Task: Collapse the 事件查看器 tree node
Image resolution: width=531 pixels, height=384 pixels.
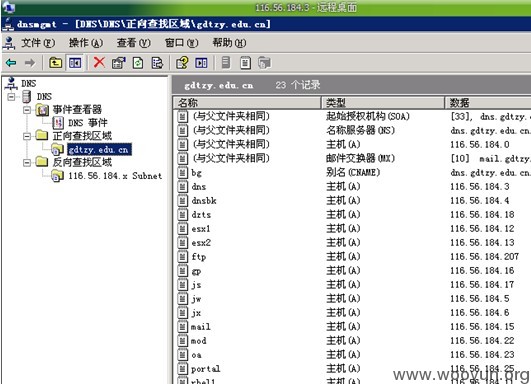Action: [x=27, y=110]
